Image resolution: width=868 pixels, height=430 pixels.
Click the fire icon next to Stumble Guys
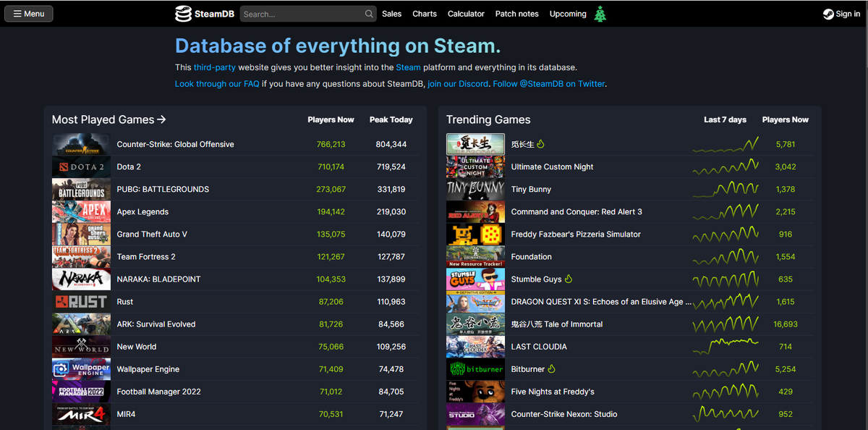[569, 279]
